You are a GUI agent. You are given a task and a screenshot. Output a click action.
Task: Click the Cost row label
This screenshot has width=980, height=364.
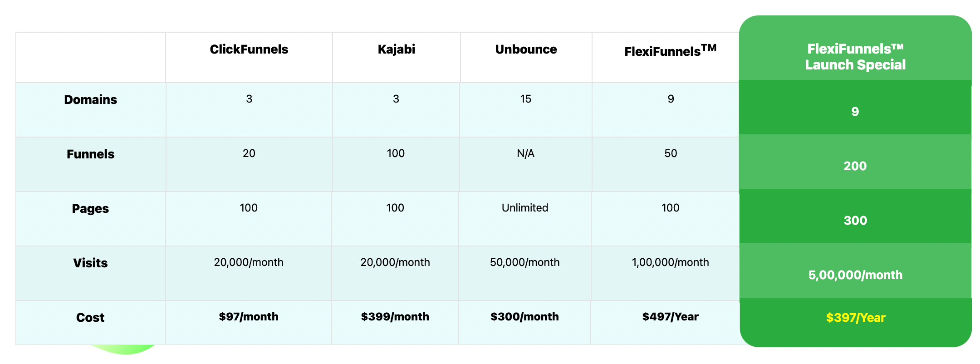(x=90, y=318)
